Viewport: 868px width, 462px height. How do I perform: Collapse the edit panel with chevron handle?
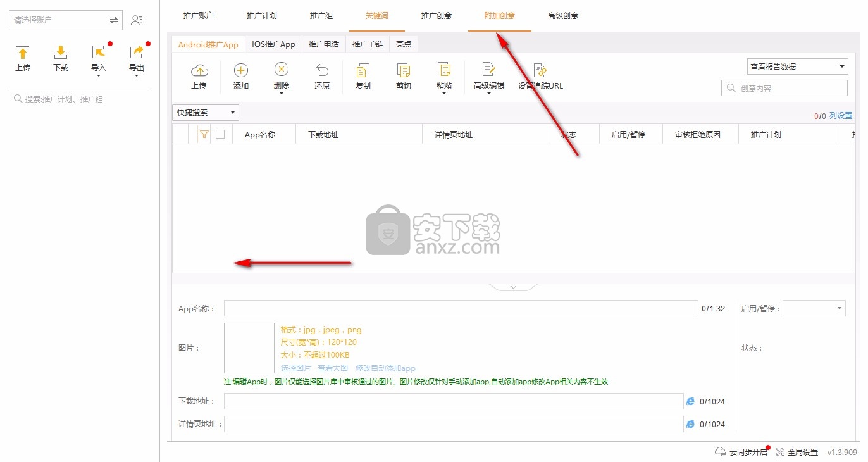coord(513,287)
